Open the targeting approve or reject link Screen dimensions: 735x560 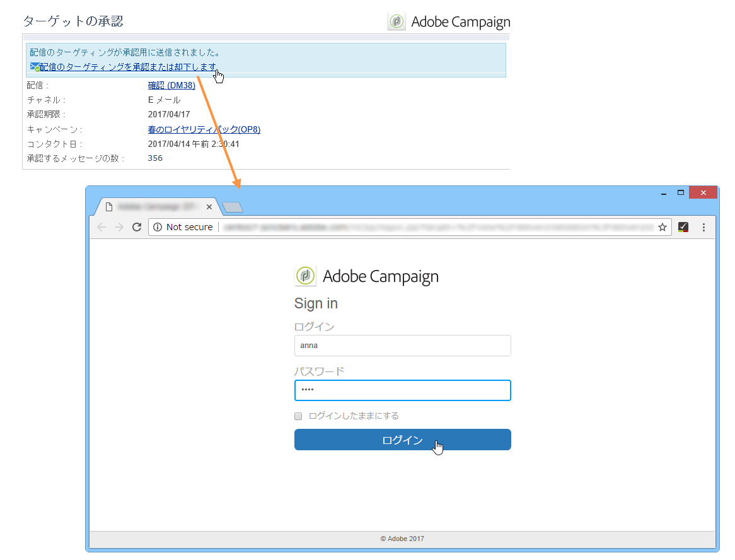(x=128, y=67)
